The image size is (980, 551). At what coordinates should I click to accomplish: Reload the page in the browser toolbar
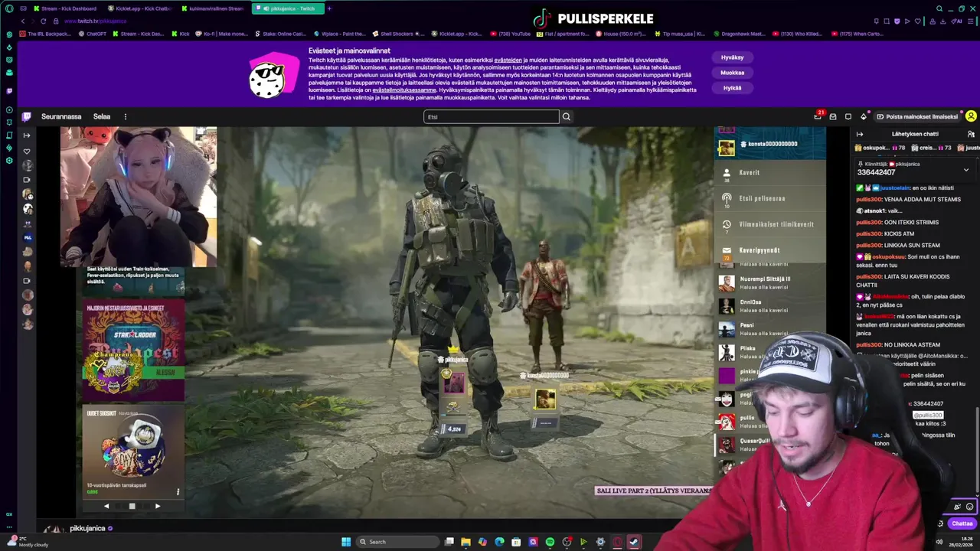click(43, 21)
